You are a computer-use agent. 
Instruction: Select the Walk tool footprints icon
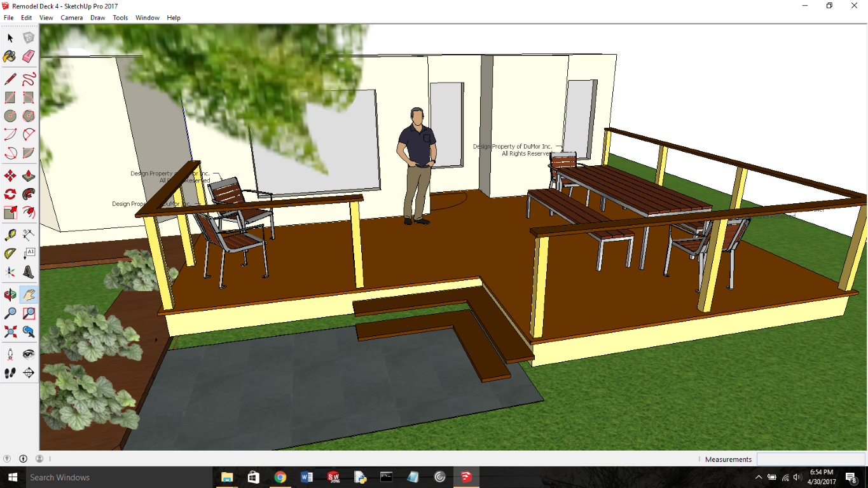pyautogui.click(x=10, y=373)
